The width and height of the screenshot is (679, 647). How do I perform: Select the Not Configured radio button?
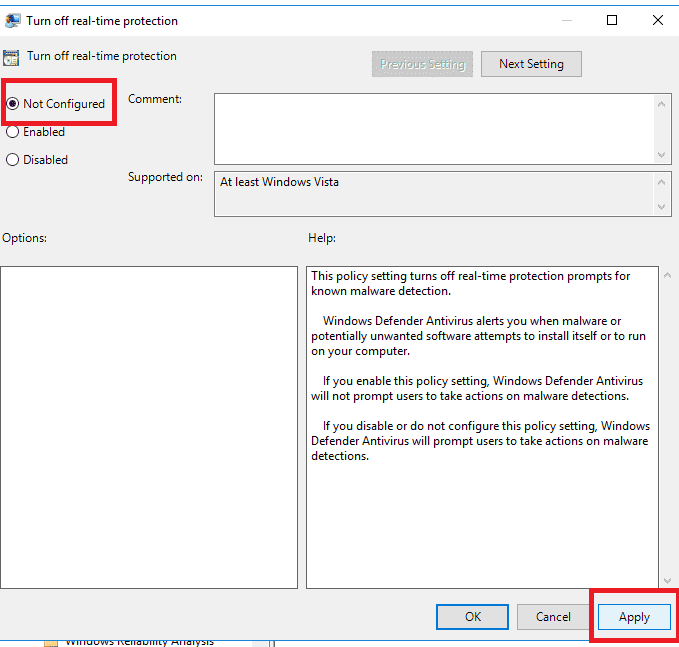click(x=13, y=104)
